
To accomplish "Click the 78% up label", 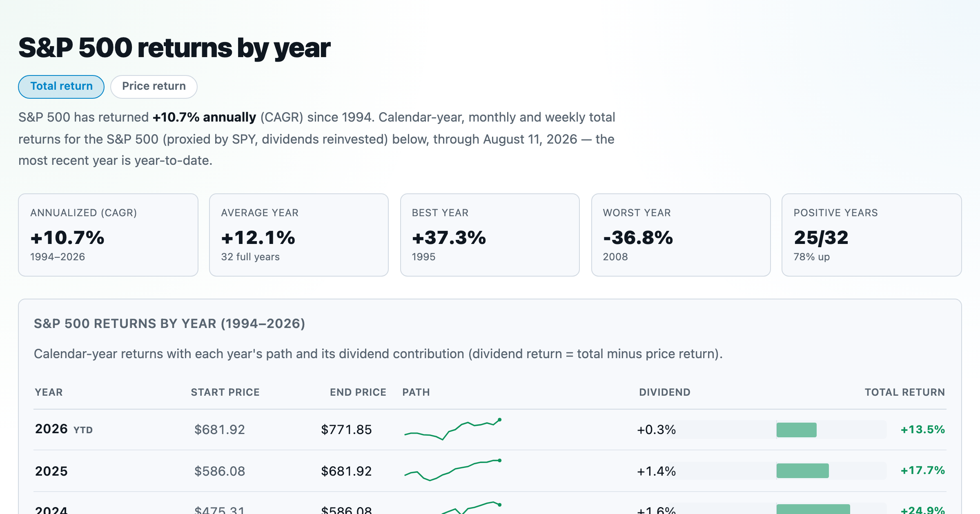I will (812, 257).
